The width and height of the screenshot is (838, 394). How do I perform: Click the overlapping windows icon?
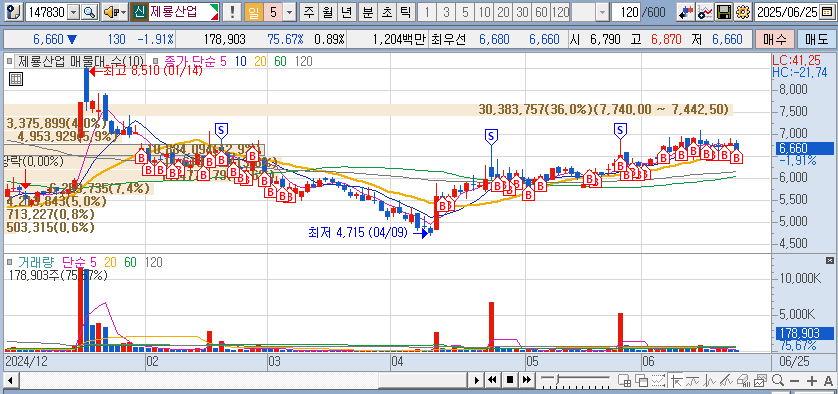pos(641,381)
